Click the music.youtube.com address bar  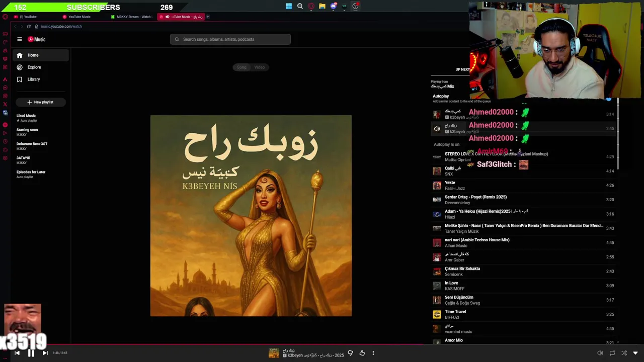pos(61,26)
